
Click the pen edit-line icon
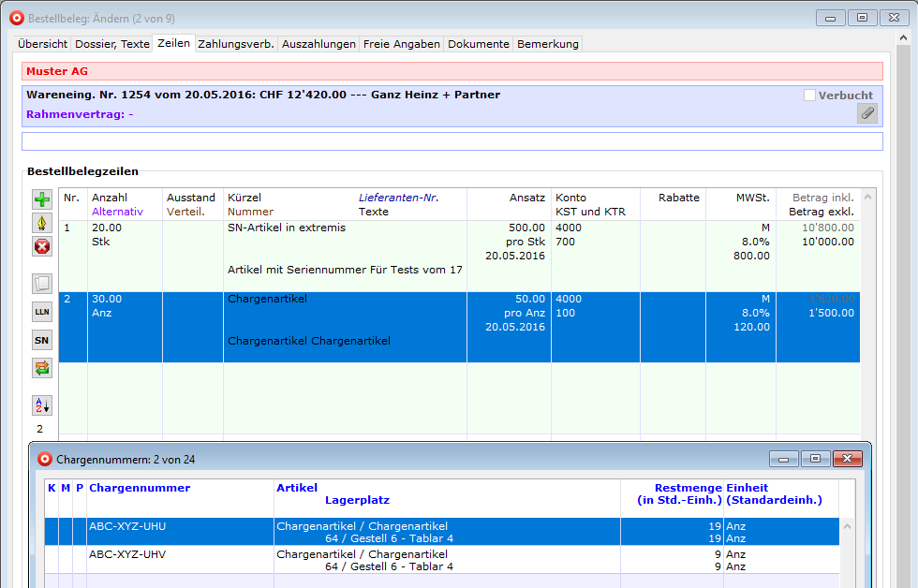click(42, 223)
